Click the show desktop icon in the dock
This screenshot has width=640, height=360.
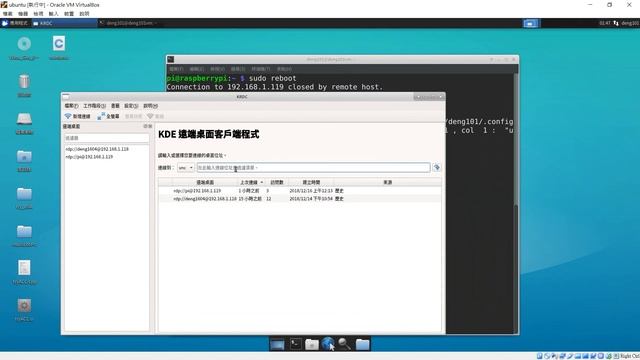pos(277,344)
